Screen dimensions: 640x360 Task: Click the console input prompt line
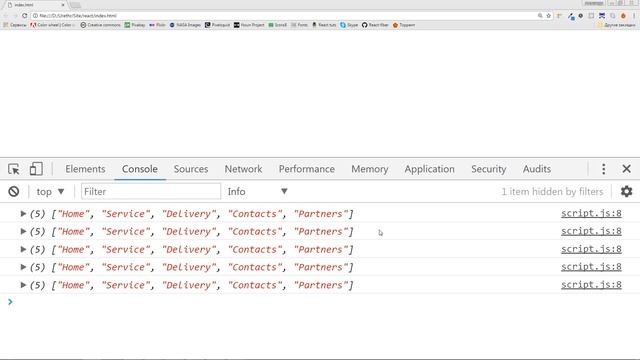[x=320, y=302]
